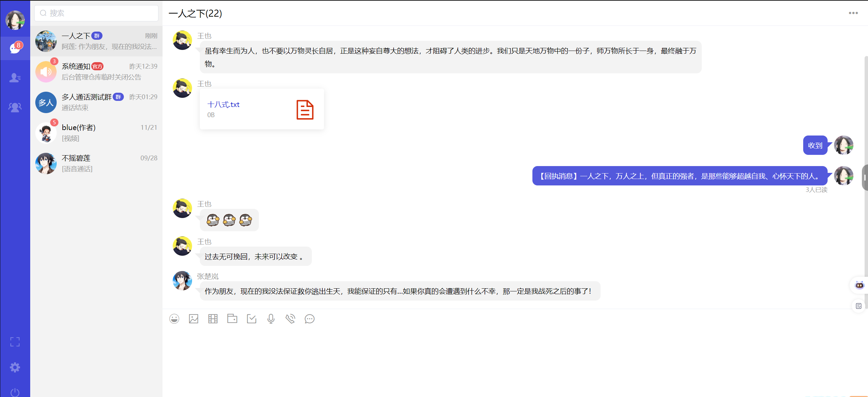
Task: Open the 多人通话测试群 conversation
Action: point(96,102)
